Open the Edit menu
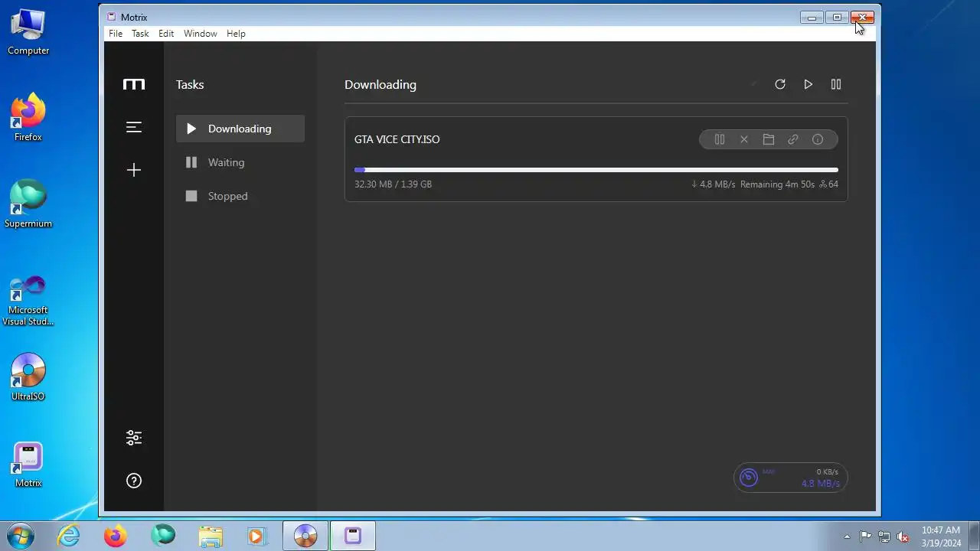Screen dimensions: 980x551 [x=166, y=34]
